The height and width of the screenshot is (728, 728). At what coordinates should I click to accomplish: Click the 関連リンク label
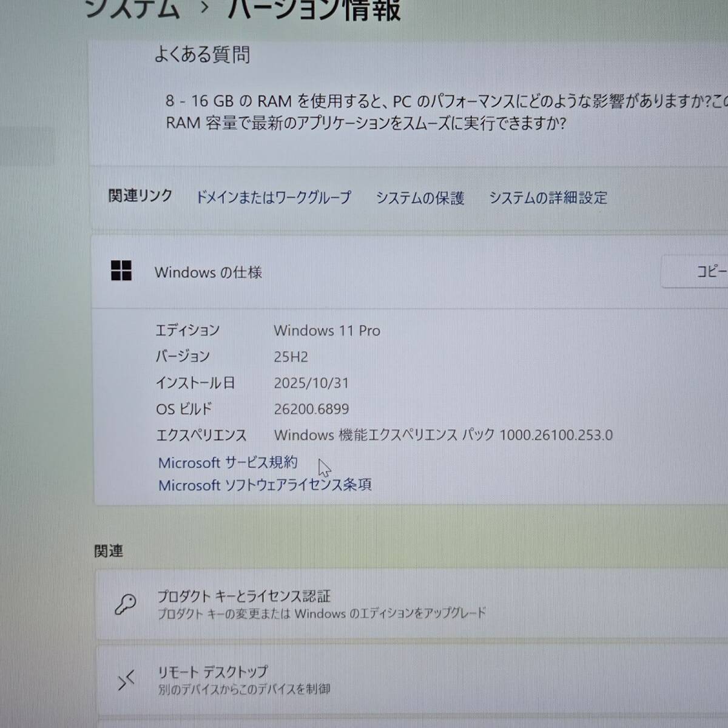[140, 196]
